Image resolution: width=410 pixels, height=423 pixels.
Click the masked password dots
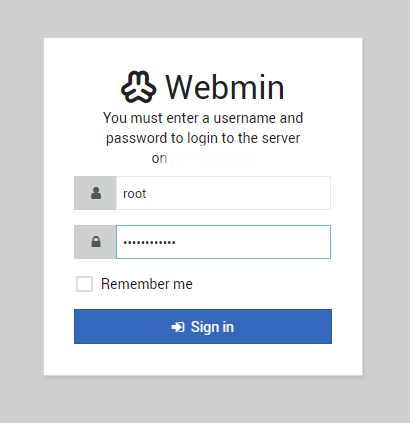click(x=149, y=242)
